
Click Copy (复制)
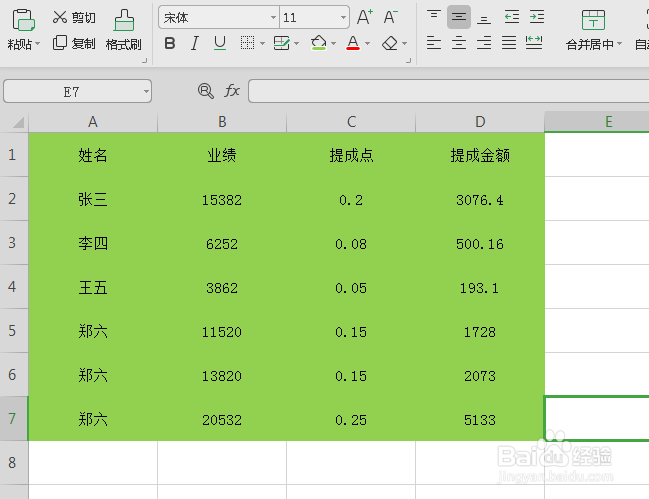tap(74, 43)
